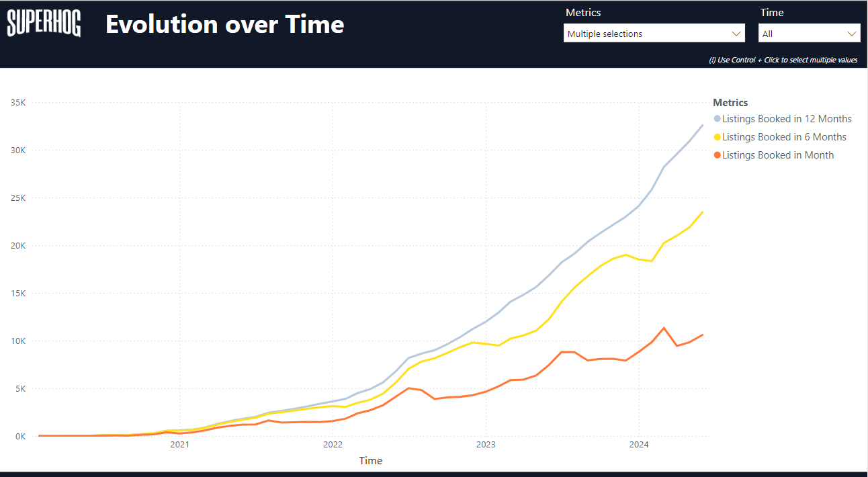The width and height of the screenshot is (868, 477).
Task: Click the 2023 label on the x-axis
Action: pyautogui.click(x=486, y=444)
